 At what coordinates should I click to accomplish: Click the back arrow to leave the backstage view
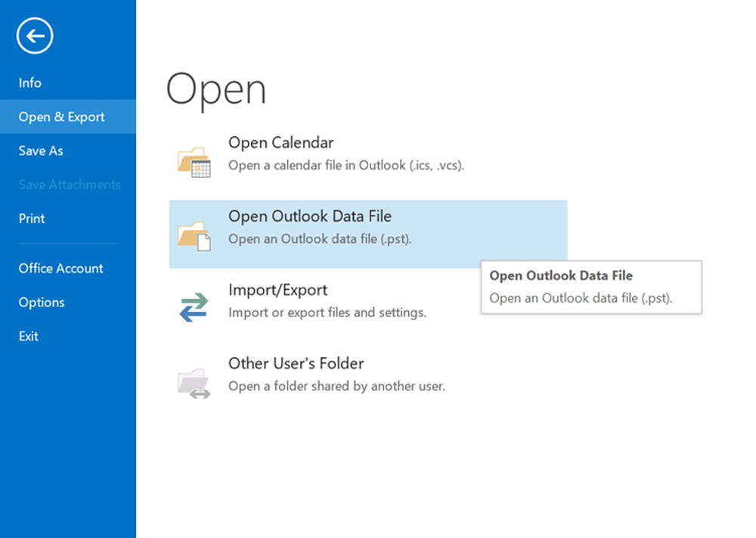click(x=35, y=36)
